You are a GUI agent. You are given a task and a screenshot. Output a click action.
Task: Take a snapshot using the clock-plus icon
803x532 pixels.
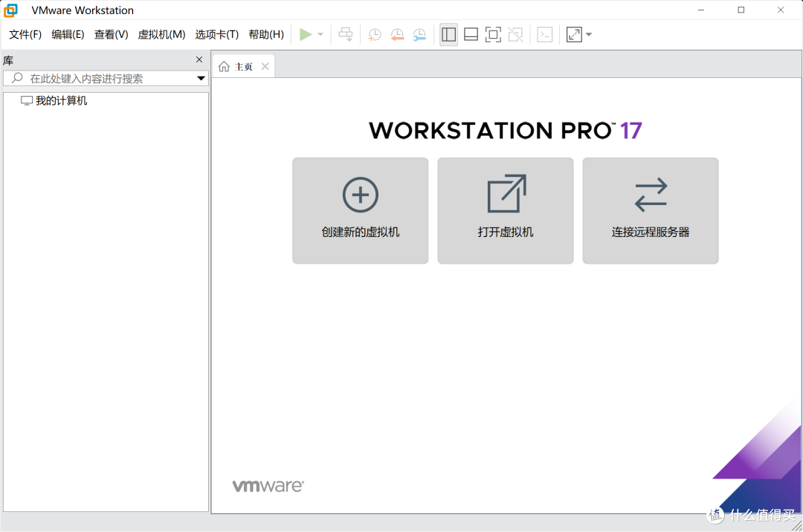point(374,34)
